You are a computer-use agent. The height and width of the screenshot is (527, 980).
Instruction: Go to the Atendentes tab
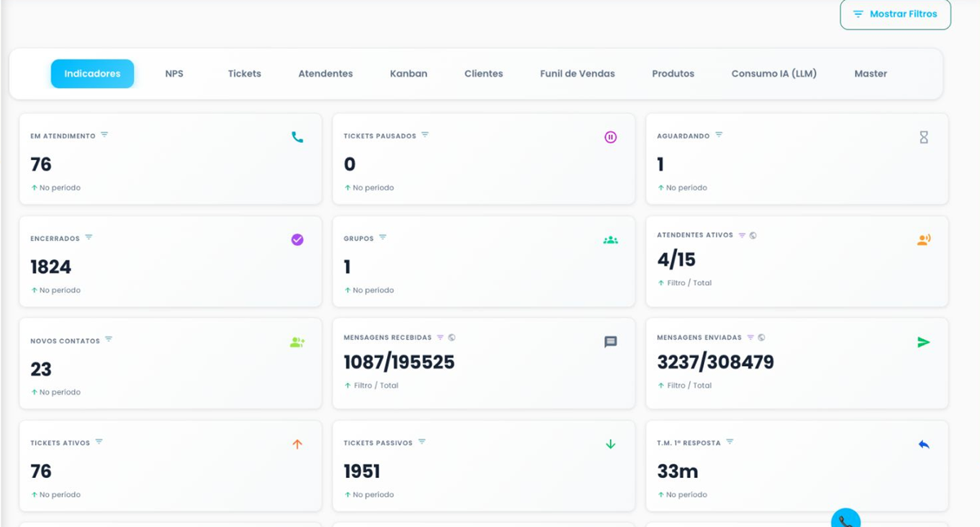pyautogui.click(x=325, y=74)
